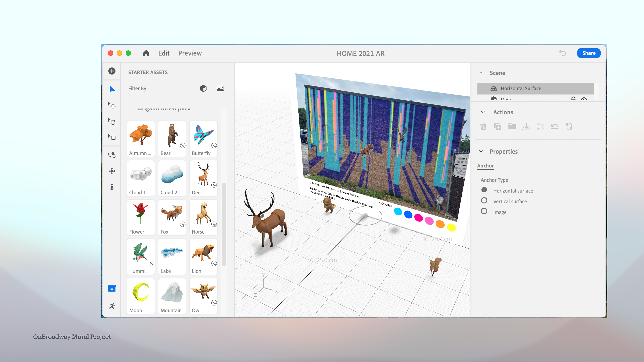Select the pan camera tool
The image size is (644, 362).
point(112,171)
